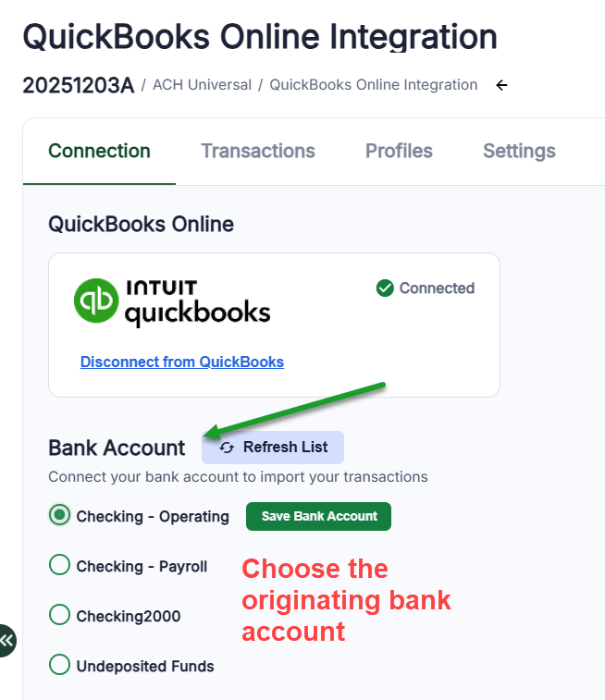Screen dimensions: 605x700
Task: Open the Settings tab
Action: [519, 151]
